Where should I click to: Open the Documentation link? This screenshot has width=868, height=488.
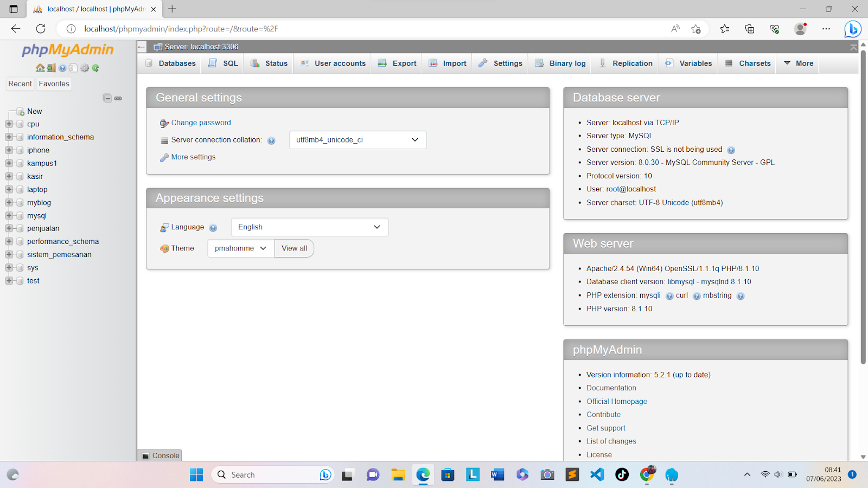(x=611, y=388)
